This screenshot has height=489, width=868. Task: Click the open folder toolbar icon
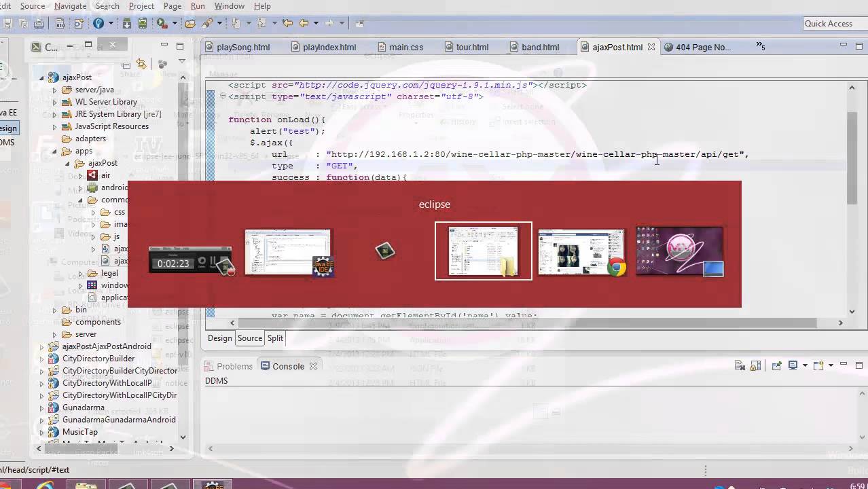tap(190, 24)
